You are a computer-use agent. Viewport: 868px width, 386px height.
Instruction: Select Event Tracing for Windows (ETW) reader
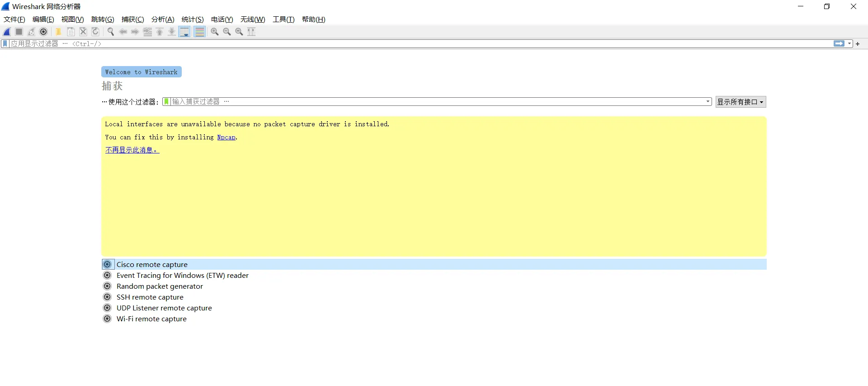click(x=434, y=275)
